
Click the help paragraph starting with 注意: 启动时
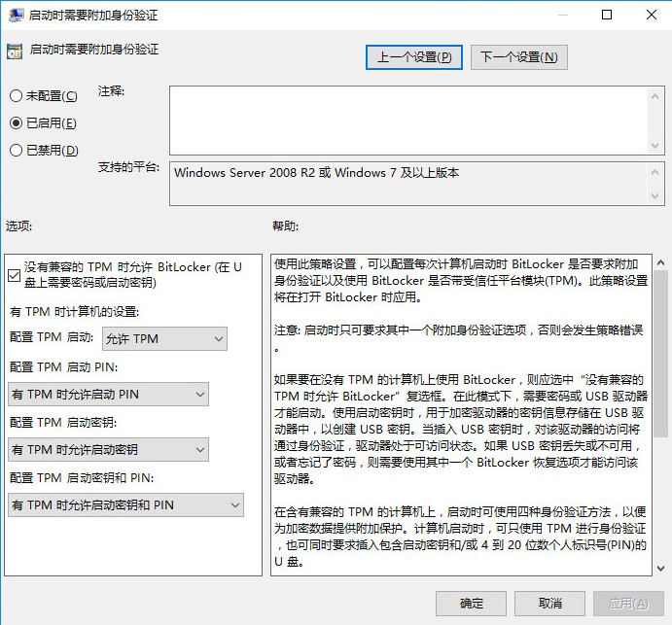[459, 338]
